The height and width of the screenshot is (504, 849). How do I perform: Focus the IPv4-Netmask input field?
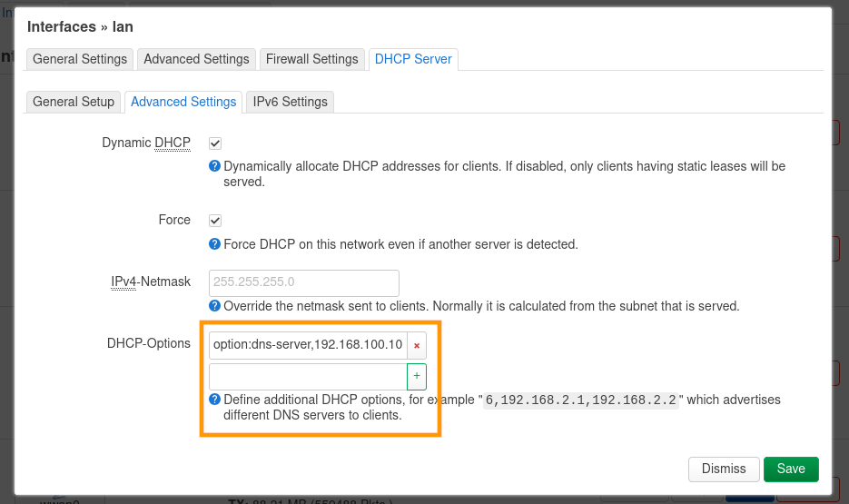pyautogui.click(x=304, y=282)
